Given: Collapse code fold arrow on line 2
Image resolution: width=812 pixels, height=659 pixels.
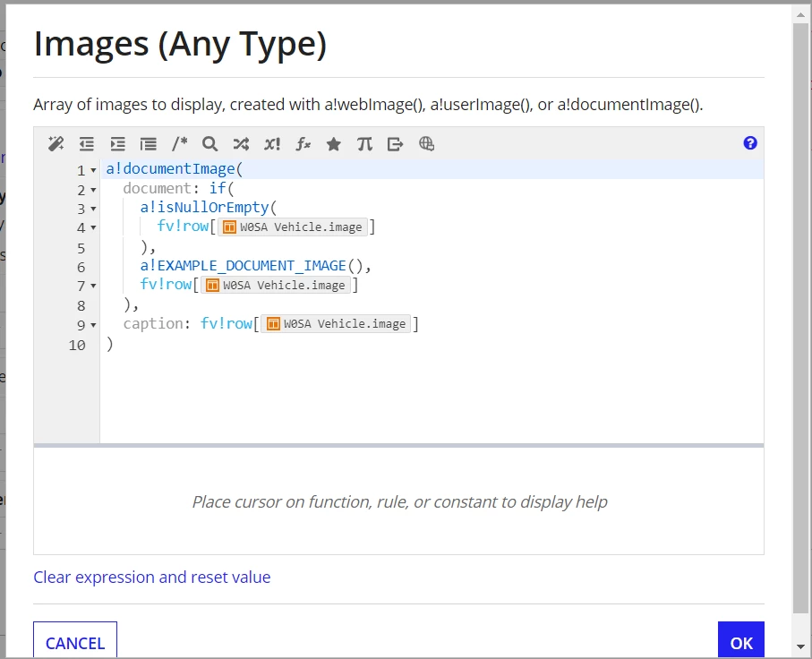Looking at the screenshot, I should (93, 190).
